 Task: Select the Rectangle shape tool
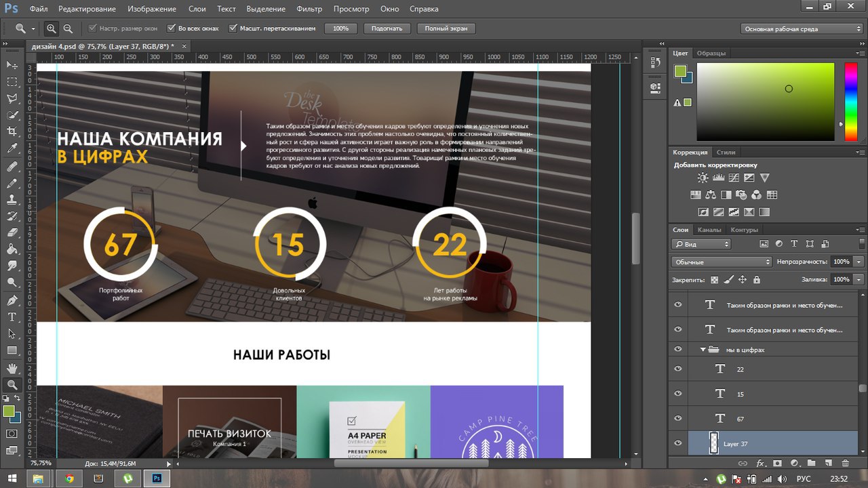click(12, 350)
